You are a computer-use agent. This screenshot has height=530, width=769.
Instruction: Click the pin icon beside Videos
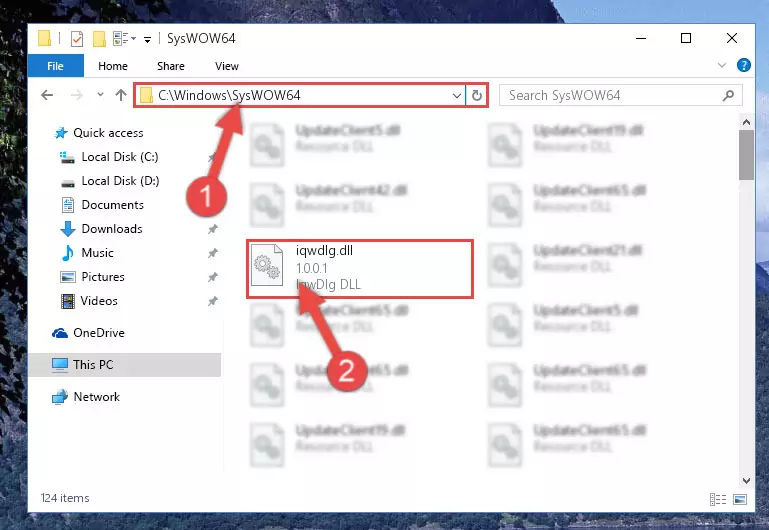(212, 301)
